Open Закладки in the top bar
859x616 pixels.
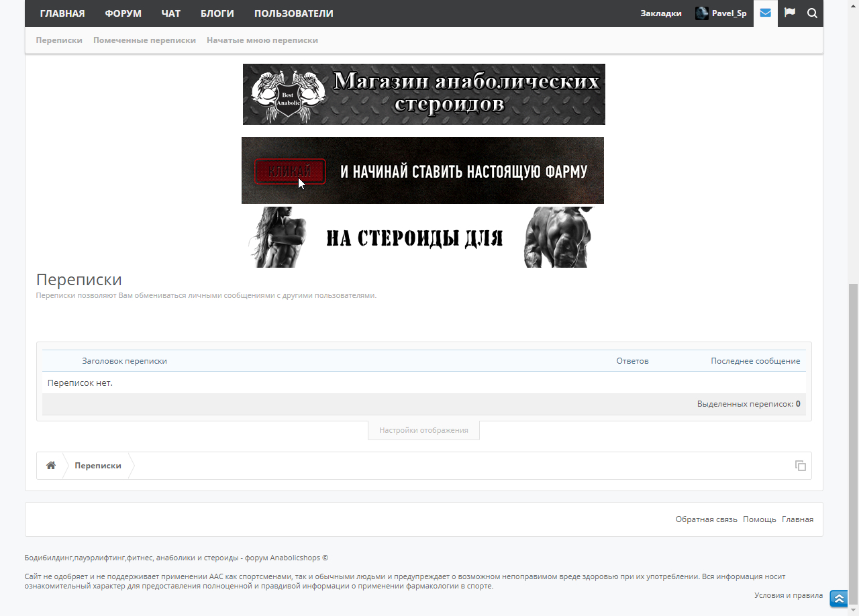pyautogui.click(x=661, y=13)
